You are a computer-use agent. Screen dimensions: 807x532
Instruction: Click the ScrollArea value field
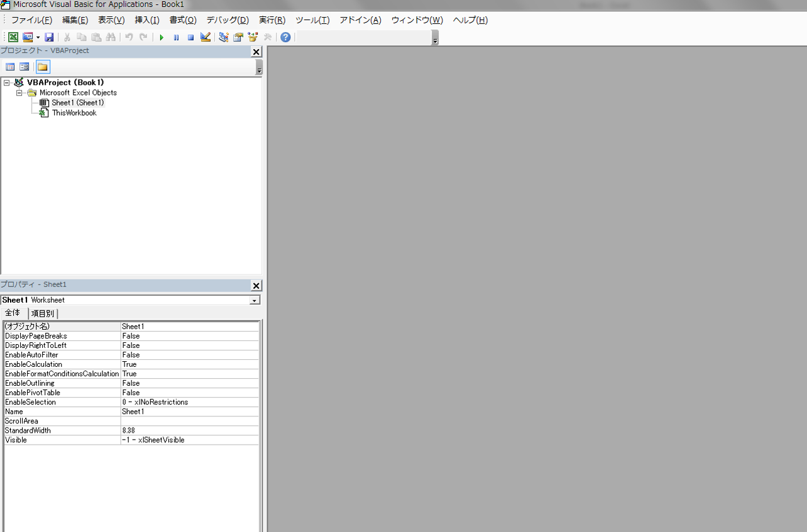(189, 421)
